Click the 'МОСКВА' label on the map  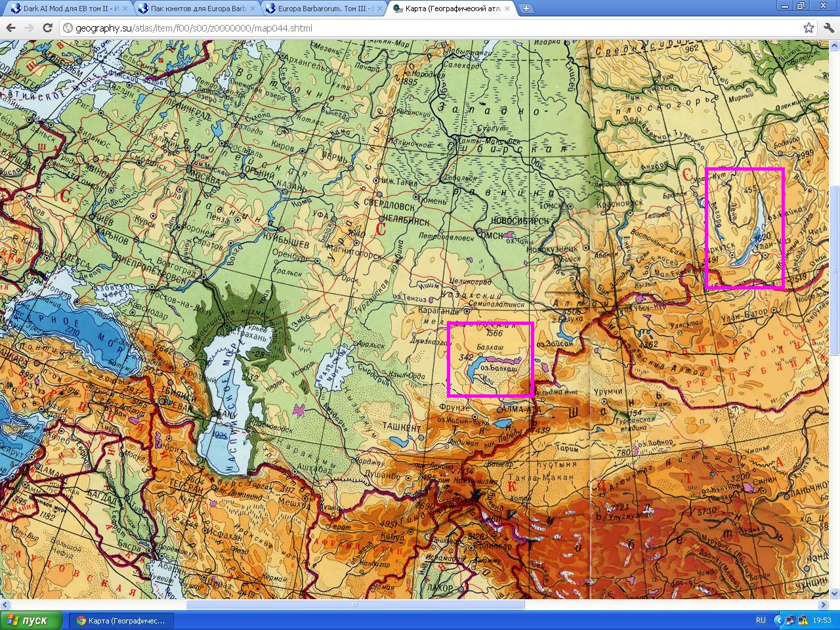(203, 178)
